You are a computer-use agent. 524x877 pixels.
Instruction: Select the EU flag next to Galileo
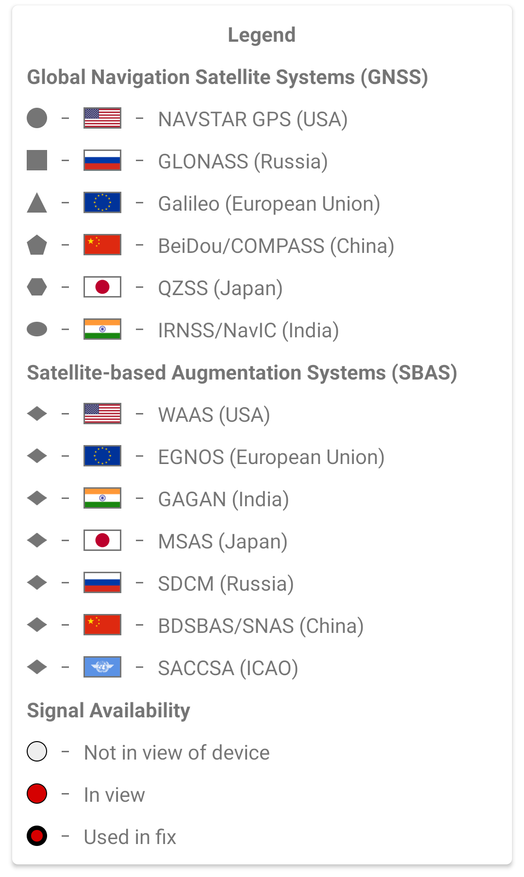pyautogui.click(x=102, y=202)
